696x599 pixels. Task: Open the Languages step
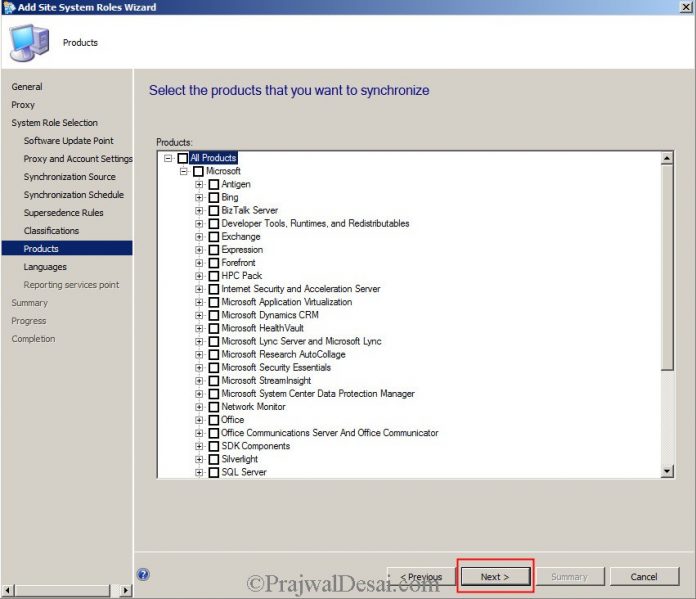[45, 267]
